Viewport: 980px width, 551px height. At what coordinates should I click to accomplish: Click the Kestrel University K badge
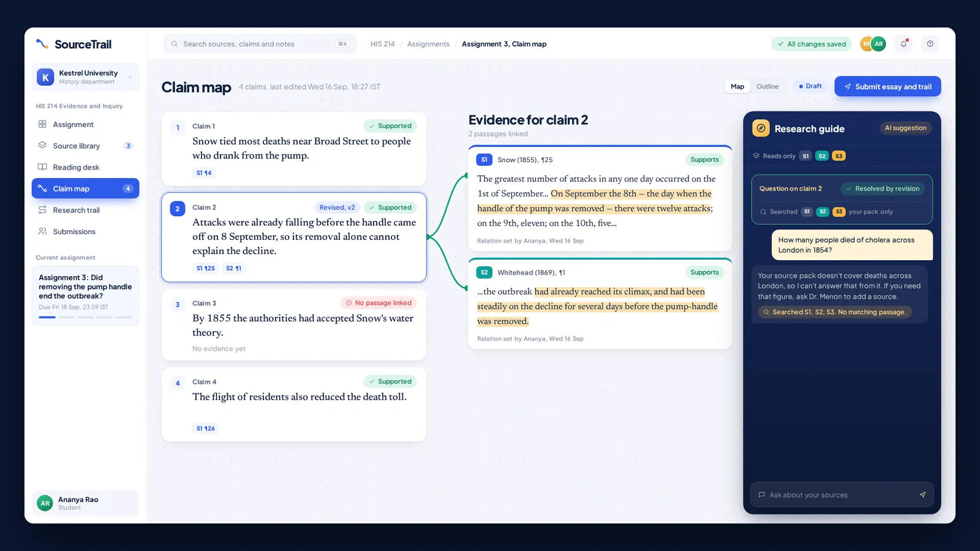[45, 77]
